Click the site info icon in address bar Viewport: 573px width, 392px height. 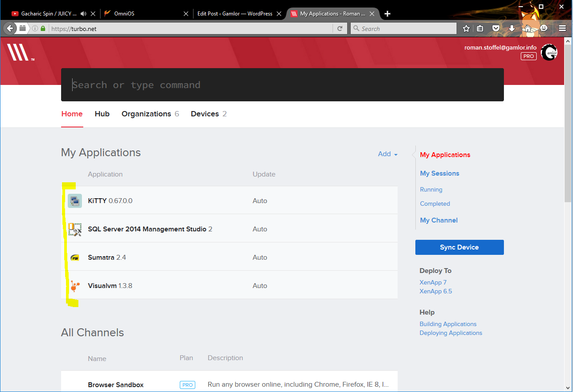35,28
